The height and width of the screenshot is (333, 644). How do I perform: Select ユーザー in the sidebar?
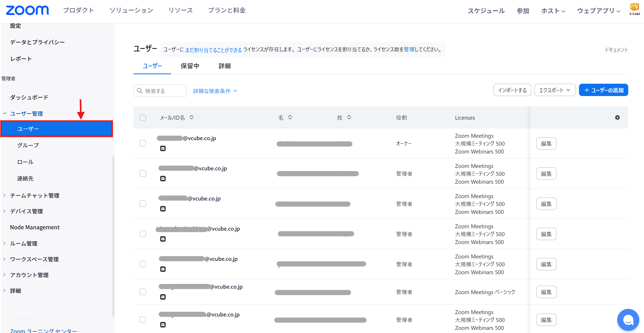[x=57, y=129]
